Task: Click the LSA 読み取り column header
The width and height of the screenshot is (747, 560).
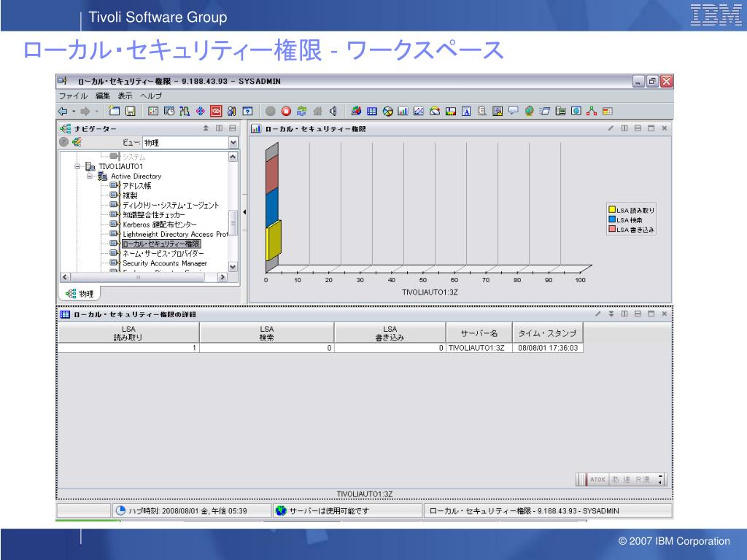Action: [x=128, y=332]
